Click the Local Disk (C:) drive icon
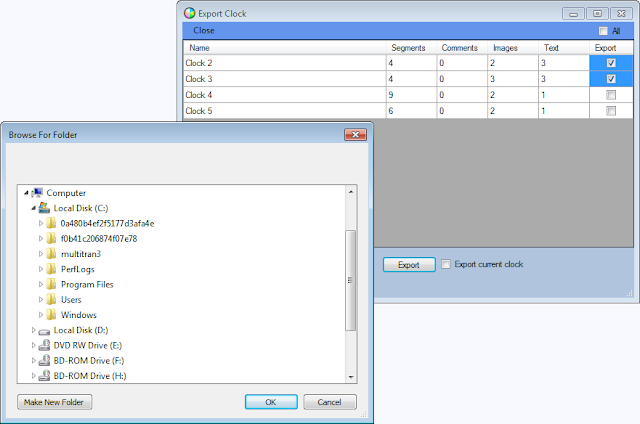 coord(44,208)
